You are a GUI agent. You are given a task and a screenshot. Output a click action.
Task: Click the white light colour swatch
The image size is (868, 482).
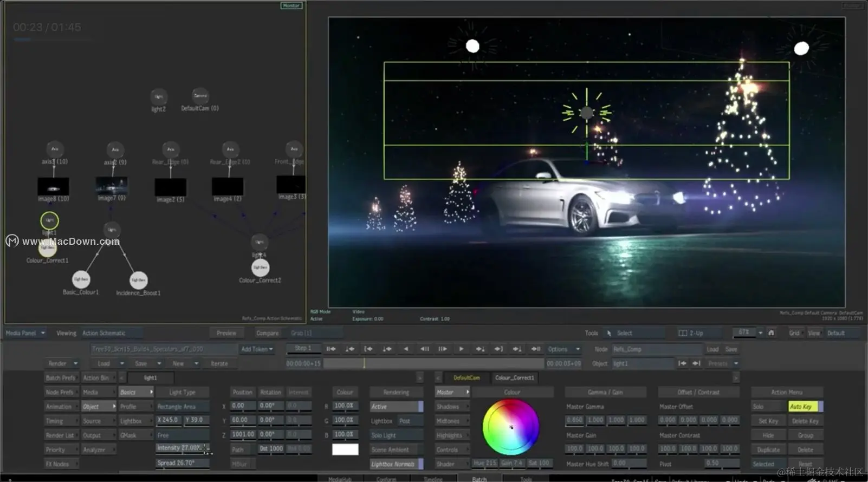pos(345,450)
